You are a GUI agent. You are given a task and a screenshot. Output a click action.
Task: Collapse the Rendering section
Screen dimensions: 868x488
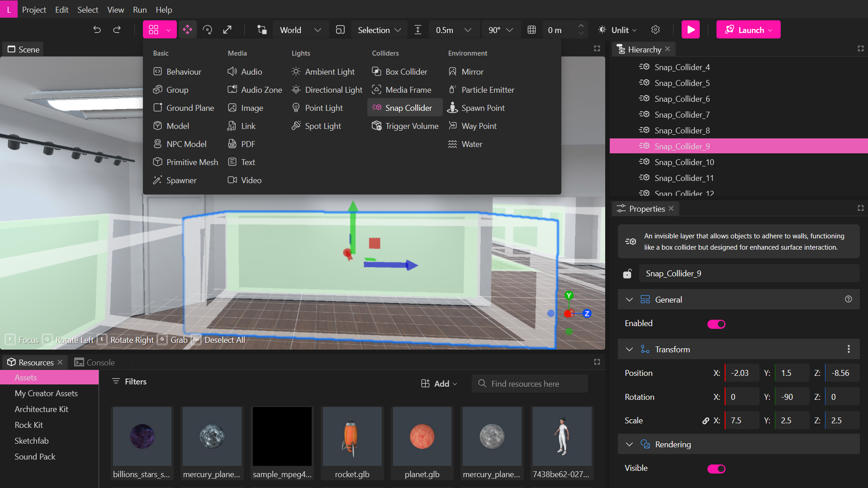click(629, 444)
